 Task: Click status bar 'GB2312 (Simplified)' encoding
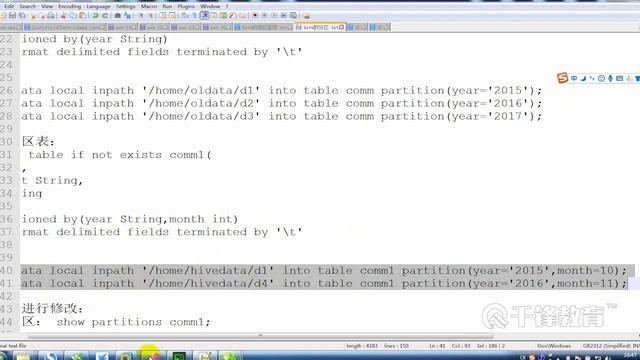(x=608, y=346)
